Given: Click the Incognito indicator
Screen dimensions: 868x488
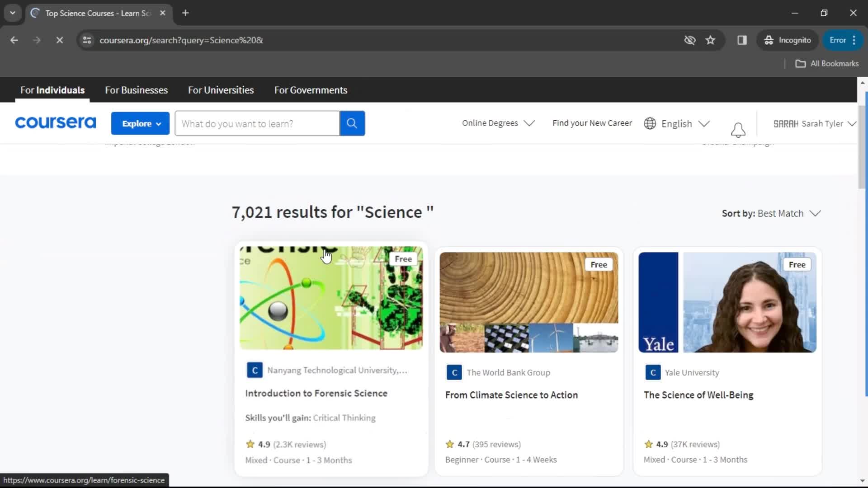Looking at the screenshot, I should pyautogui.click(x=788, y=40).
